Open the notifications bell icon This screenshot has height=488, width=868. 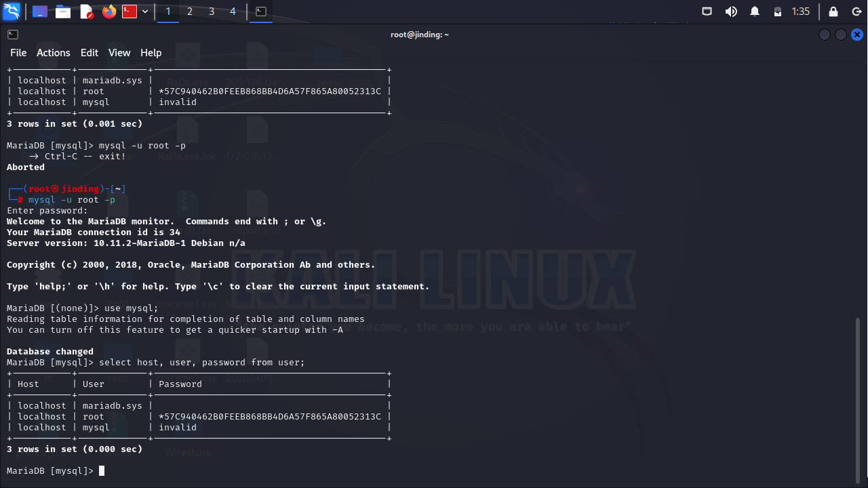coord(755,12)
